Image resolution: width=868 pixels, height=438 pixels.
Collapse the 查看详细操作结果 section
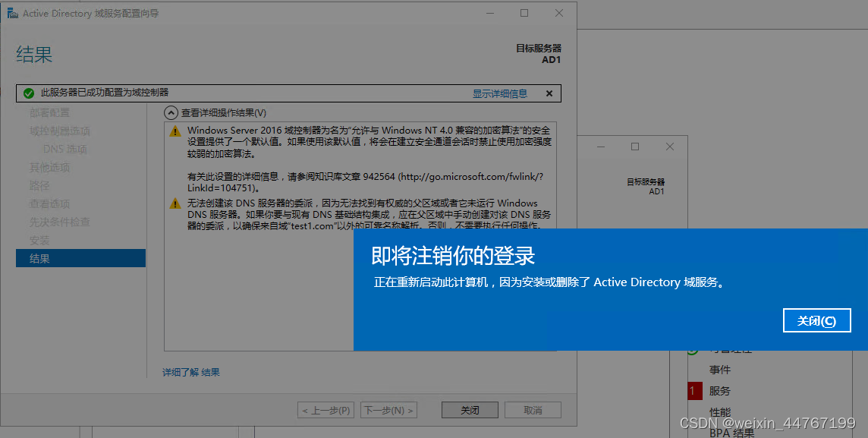tap(171, 113)
